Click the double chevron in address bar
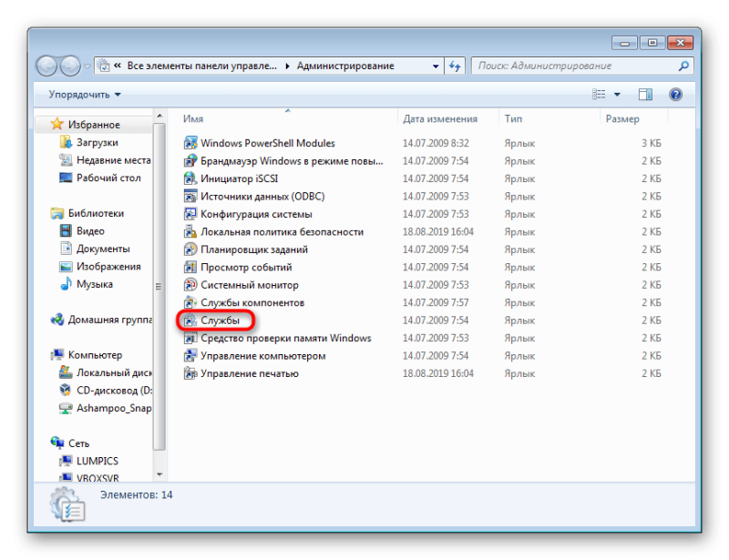Viewport: 729px width, 560px height. coord(118,66)
